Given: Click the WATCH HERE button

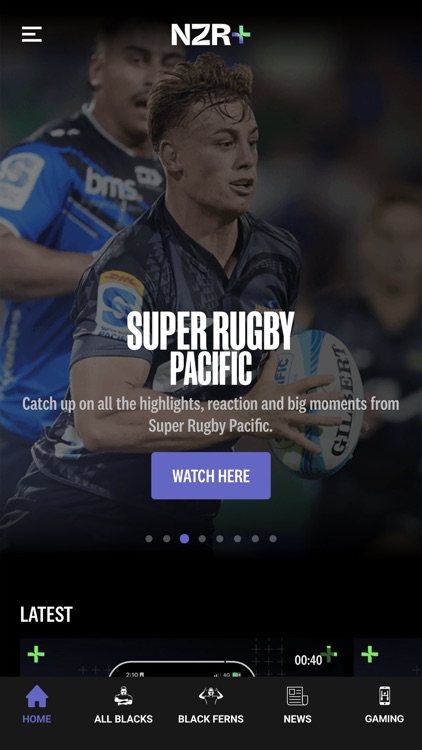Looking at the screenshot, I should coord(211,475).
